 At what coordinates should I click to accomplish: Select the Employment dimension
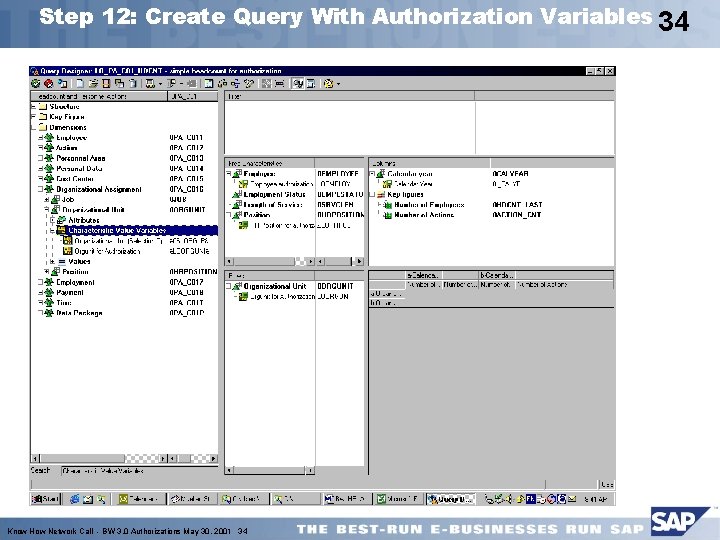(75, 282)
